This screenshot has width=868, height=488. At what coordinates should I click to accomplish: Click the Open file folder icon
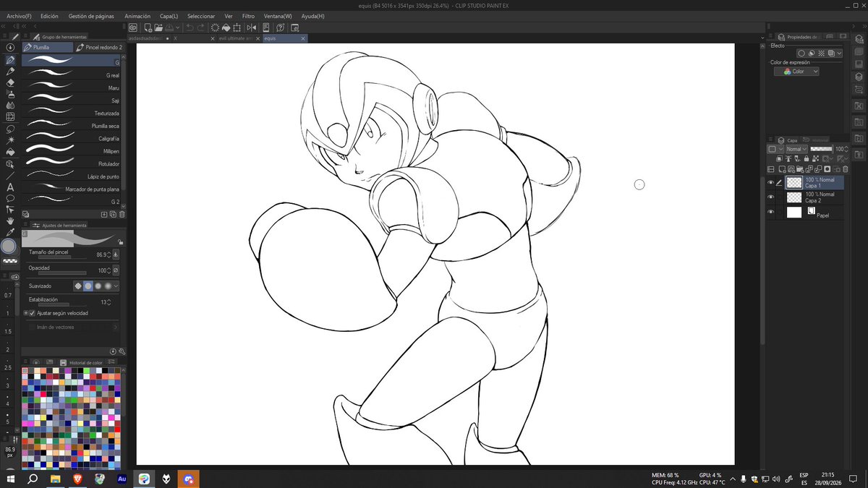coord(158,27)
